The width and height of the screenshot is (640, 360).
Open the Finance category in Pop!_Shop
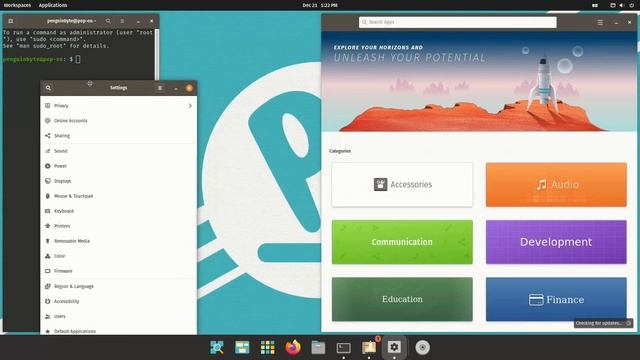(x=556, y=299)
